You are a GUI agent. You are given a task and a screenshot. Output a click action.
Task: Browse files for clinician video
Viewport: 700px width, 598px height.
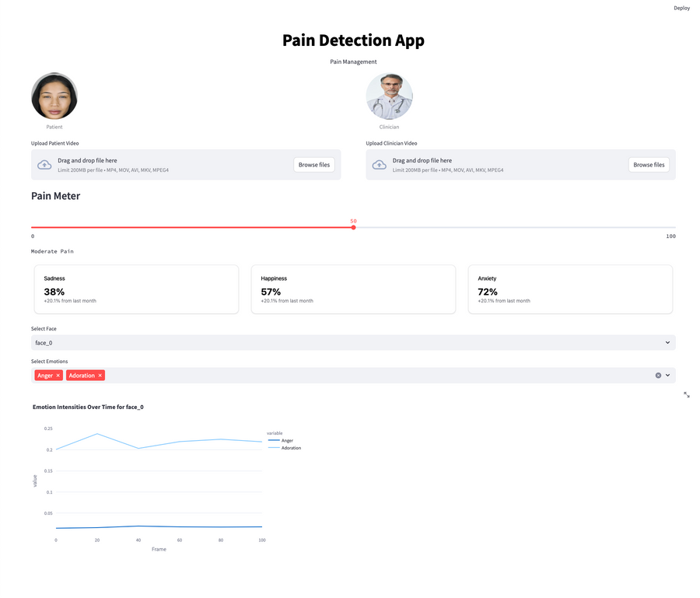[x=649, y=165]
